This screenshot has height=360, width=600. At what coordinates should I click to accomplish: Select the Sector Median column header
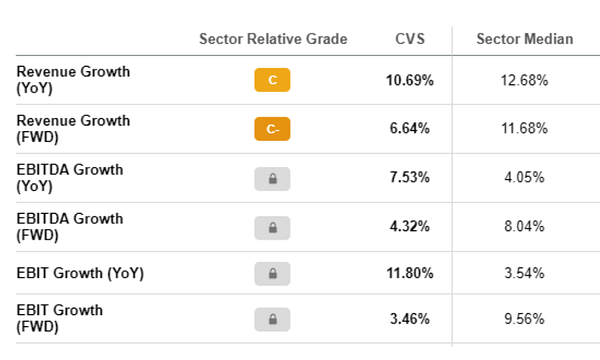click(525, 39)
